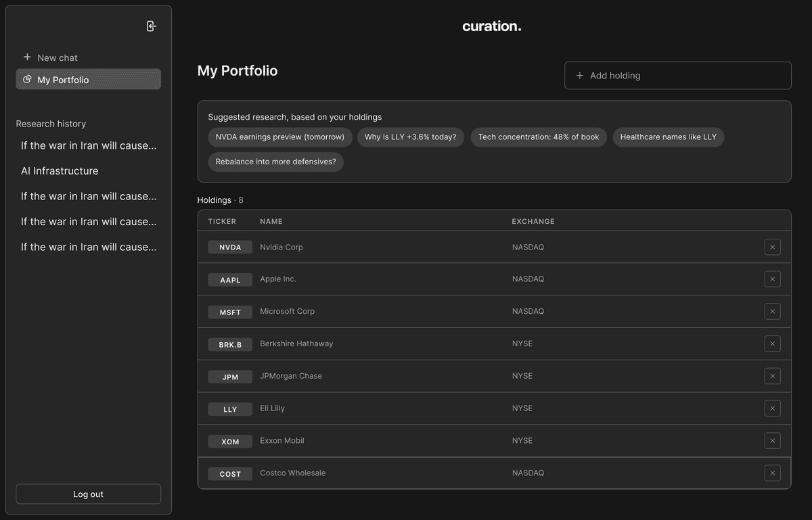This screenshot has width=812, height=520.
Task: Click the pie chart icon beside My Portfolio
Action: 27,79
